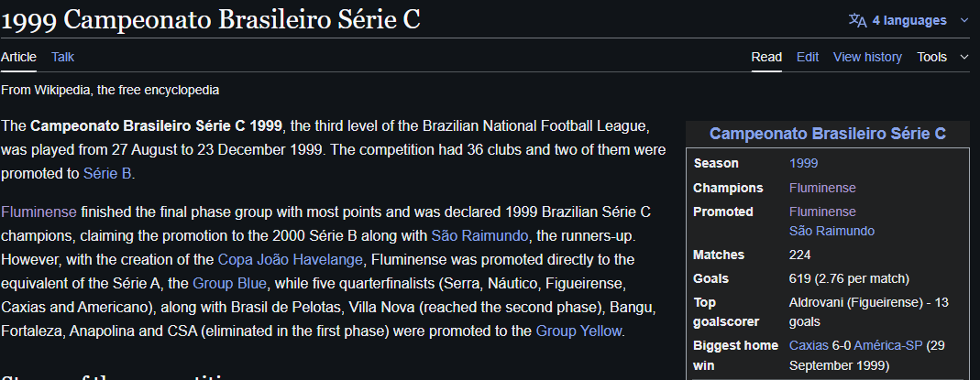
Task: Click the Campeonato Brasileiro Série C infobox title
Action: click(827, 134)
